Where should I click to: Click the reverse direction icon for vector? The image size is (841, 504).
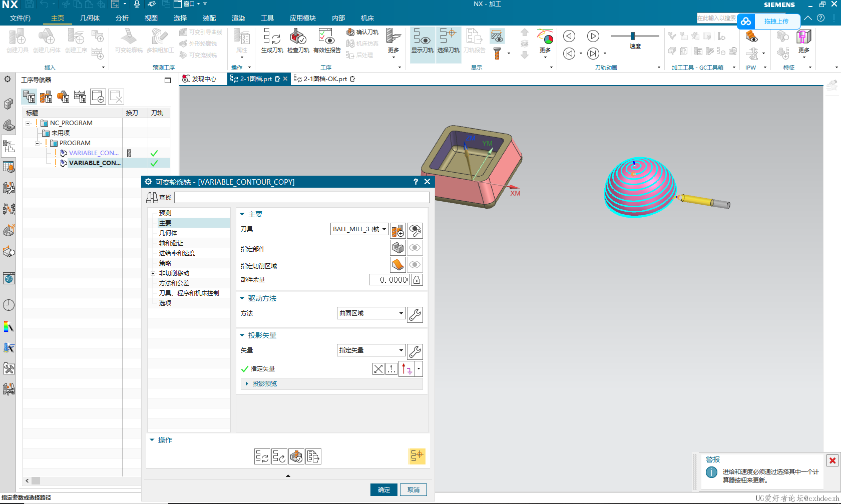[378, 369]
